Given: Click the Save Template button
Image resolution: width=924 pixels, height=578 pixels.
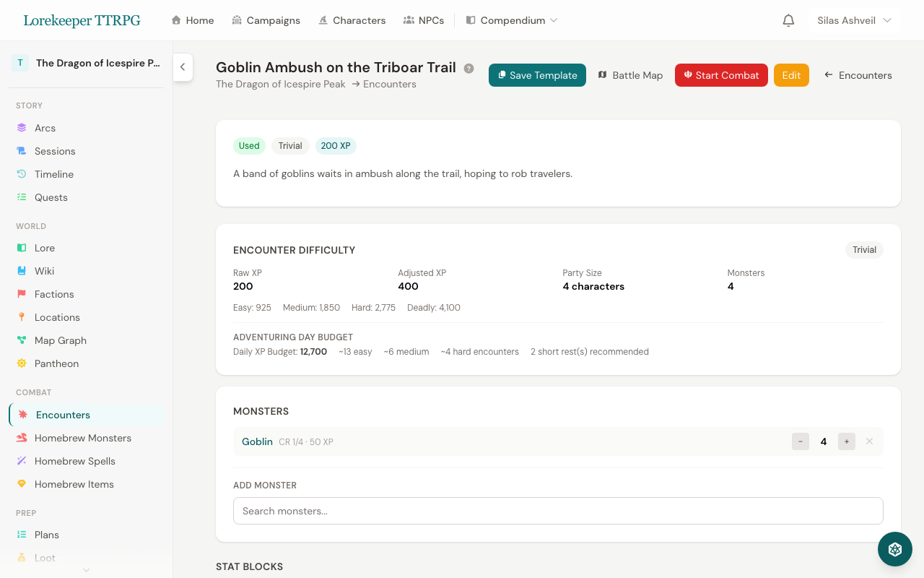Looking at the screenshot, I should tap(537, 75).
